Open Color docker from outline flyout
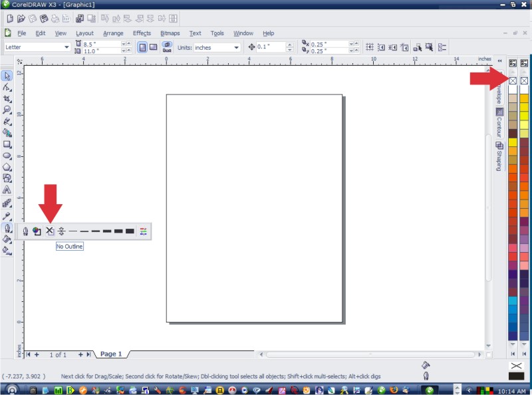The width and height of the screenshot is (532, 395). click(x=143, y=231)
